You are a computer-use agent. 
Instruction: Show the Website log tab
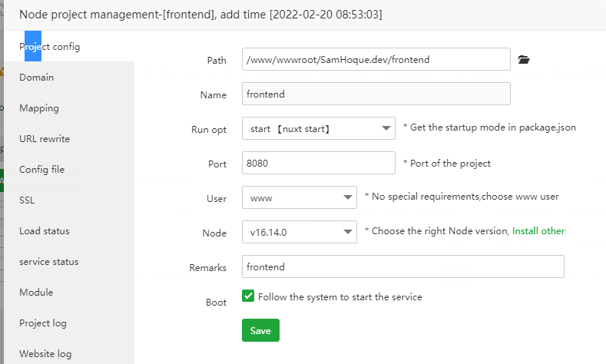tap(45, 354)
